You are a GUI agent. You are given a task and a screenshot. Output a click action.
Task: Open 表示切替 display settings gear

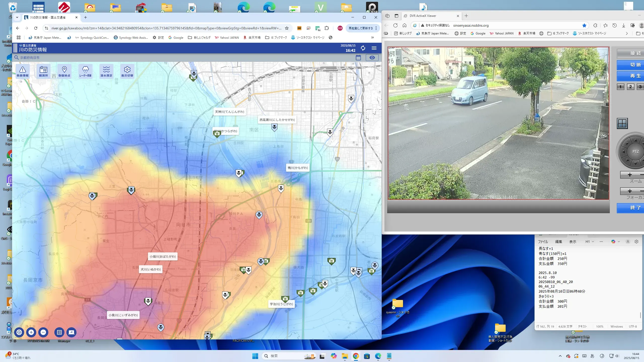127,71
